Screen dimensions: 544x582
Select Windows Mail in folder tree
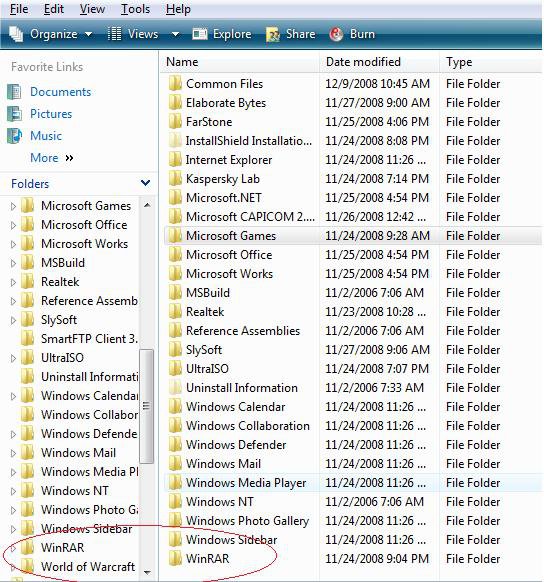click(78, 453)
